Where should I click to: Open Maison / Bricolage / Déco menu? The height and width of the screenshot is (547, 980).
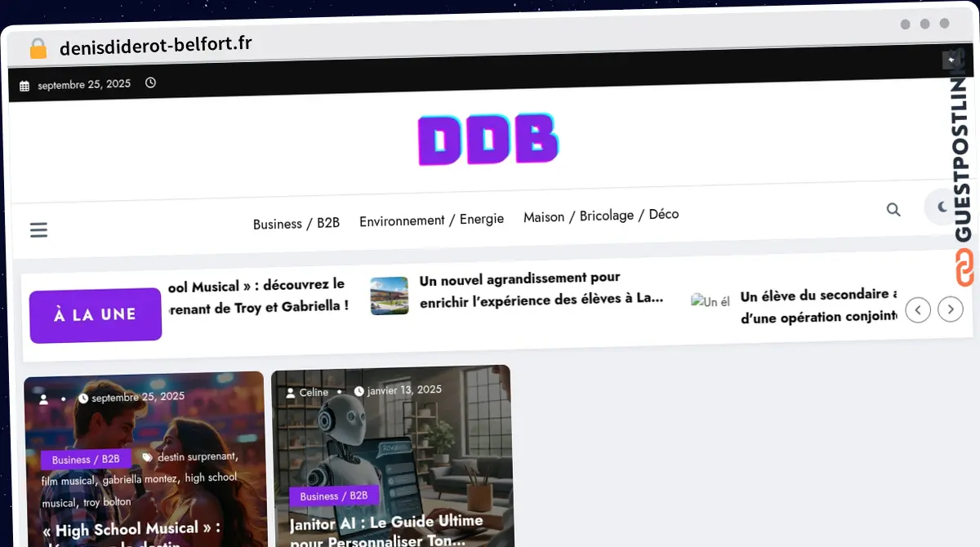tap(601, 216)
